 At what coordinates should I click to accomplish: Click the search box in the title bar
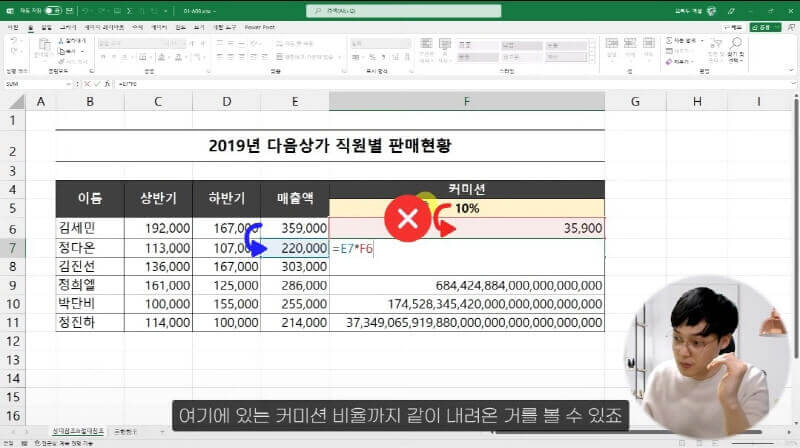(x=404, y=11)
